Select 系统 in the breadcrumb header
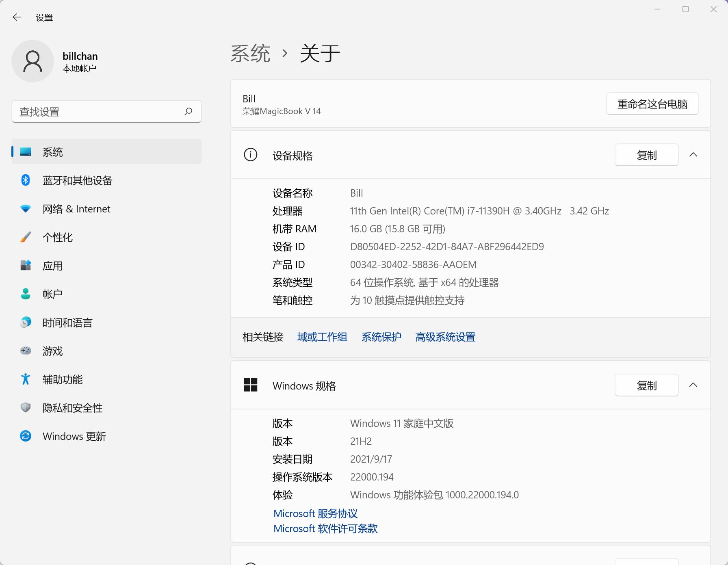 pos(250,53)
